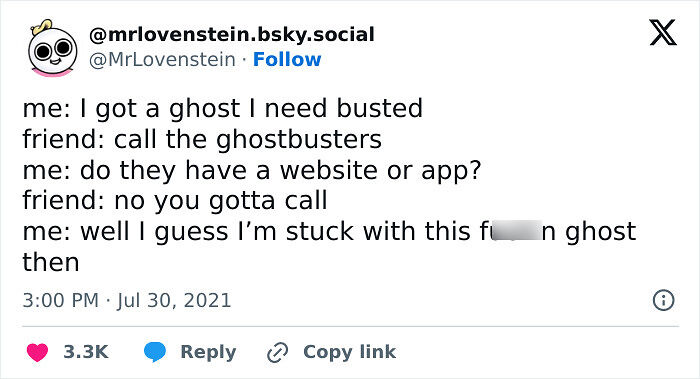Select the Copy link text
This screenshot has width=700, height=379.
349,352
